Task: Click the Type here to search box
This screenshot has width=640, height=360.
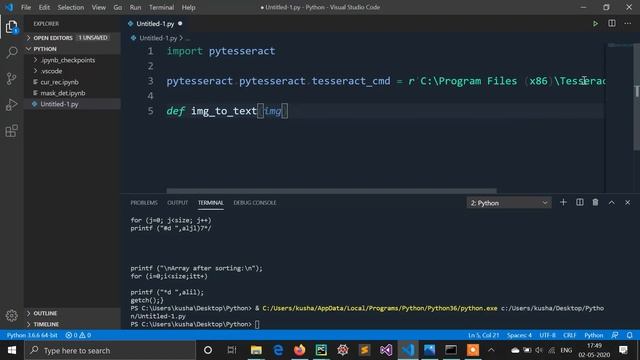Action: click(110, 350)
